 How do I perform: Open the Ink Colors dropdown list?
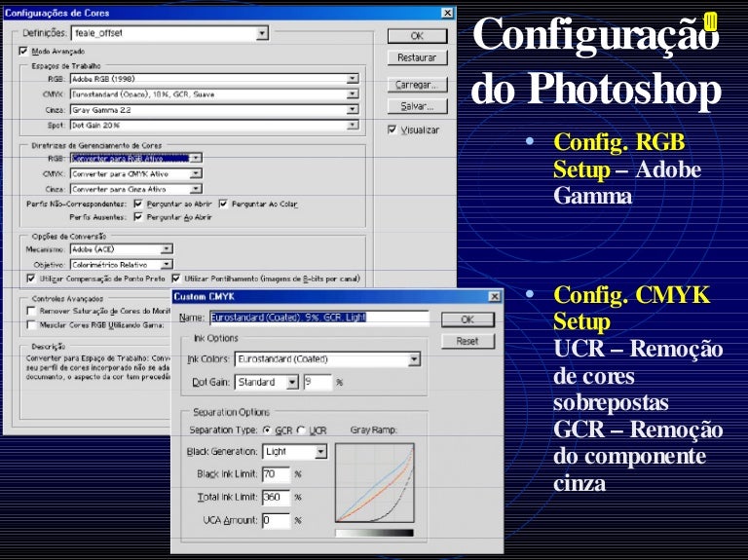pyautogui.click(x=414, y=359)
